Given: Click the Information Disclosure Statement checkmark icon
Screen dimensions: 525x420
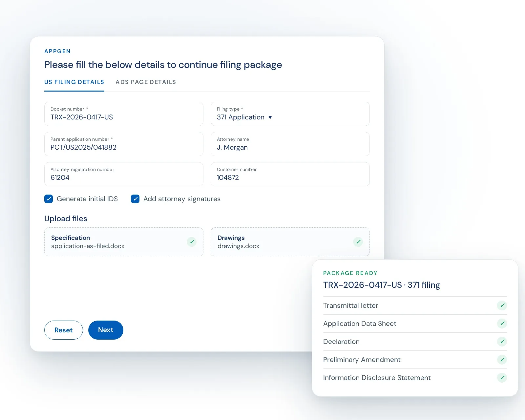Looking at the screenshot, I should click(x=502, y=378).
